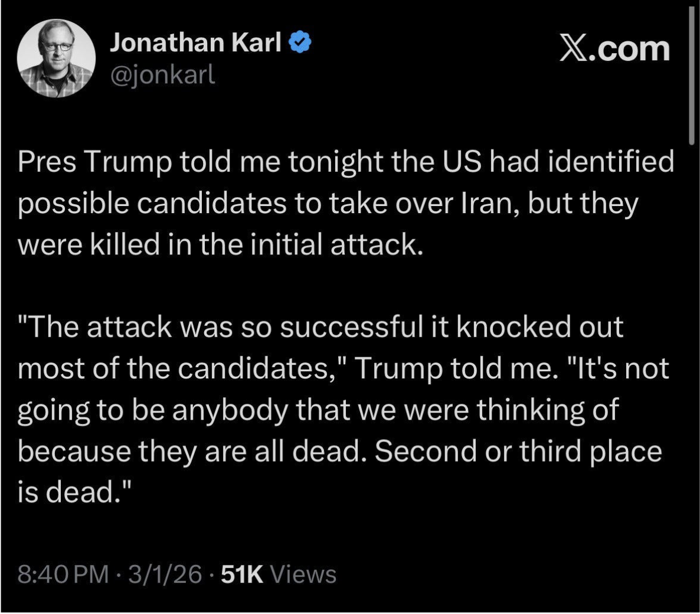Click the line starting 'because they are all dead'
The image size is (700, 614).
point(339,452)
